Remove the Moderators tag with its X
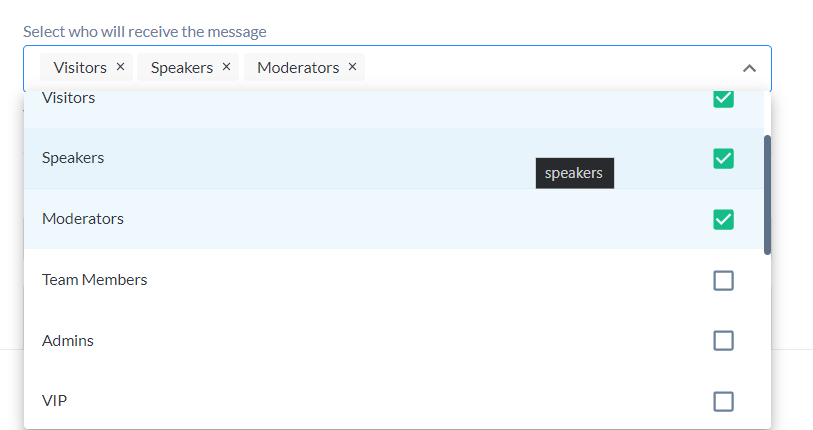 coord(352,67)
